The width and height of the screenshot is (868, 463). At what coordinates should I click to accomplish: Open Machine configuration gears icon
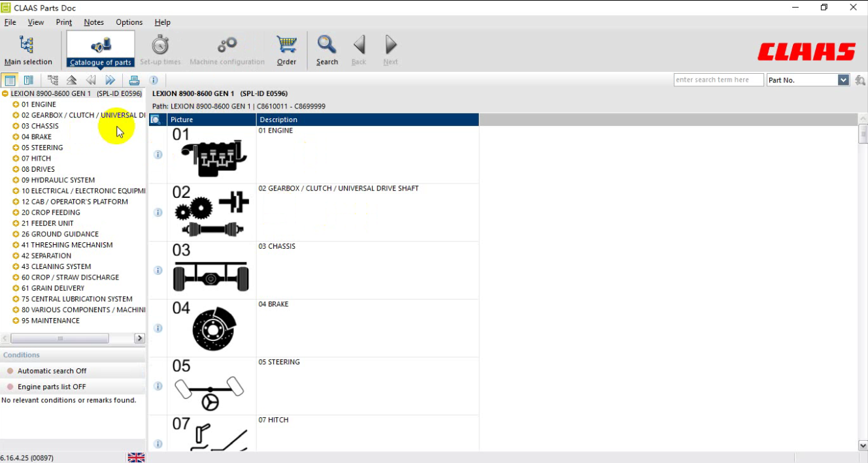(x=227, y=45)
